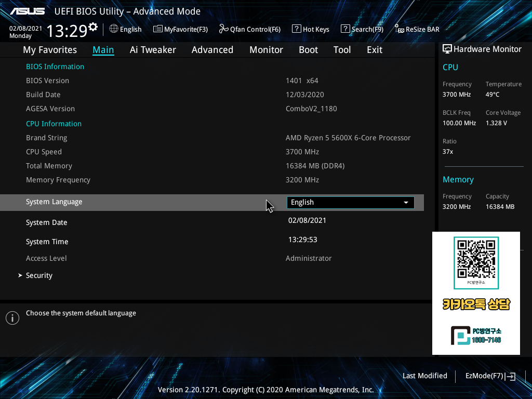Click the Hardware Monitor screen icon

click(447, 49)
